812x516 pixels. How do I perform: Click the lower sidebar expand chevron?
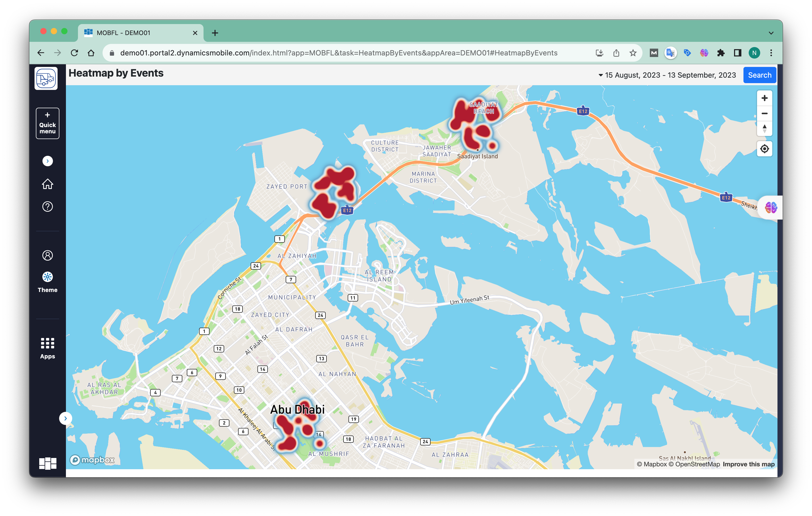[65, 418]
